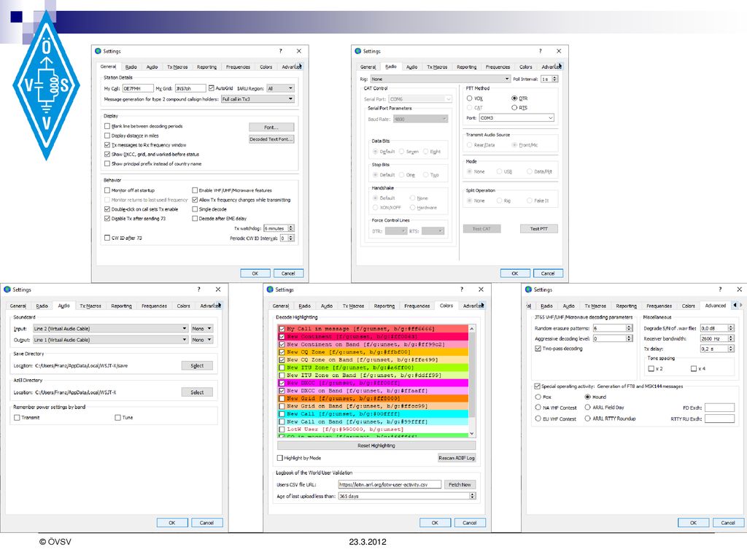Switch to Tx Macros tab in General settings window
The width and height of the screenshot is (747, 560).
pyautogui.click(x=177, y=67)
